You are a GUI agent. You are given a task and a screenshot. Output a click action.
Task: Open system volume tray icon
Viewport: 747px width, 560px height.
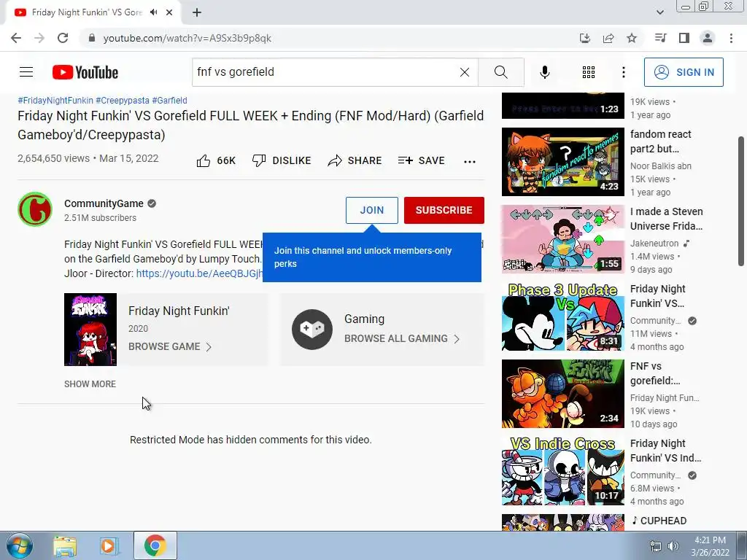[x=673, y=546]
